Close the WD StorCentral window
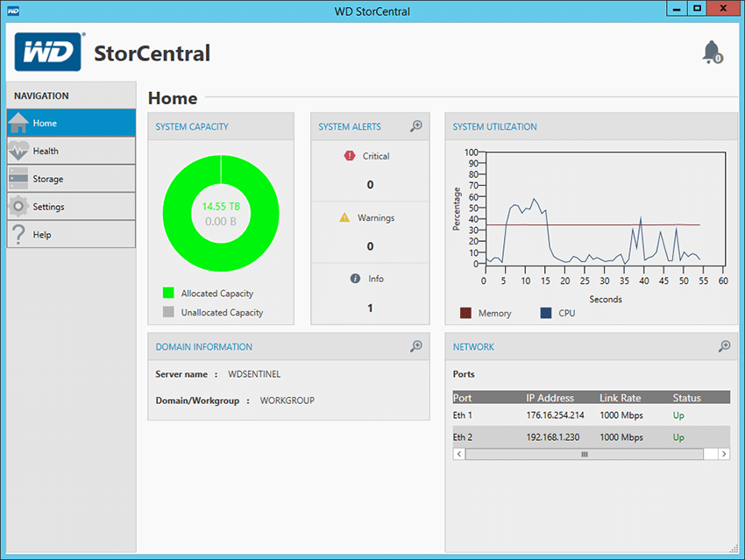 tap(723, 8)
